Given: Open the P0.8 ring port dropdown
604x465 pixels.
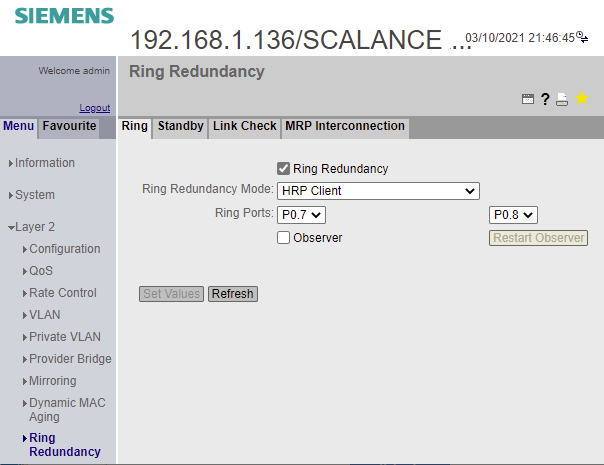Looking at the screenshot, I should pyautogui.click(x=513, y=214).
